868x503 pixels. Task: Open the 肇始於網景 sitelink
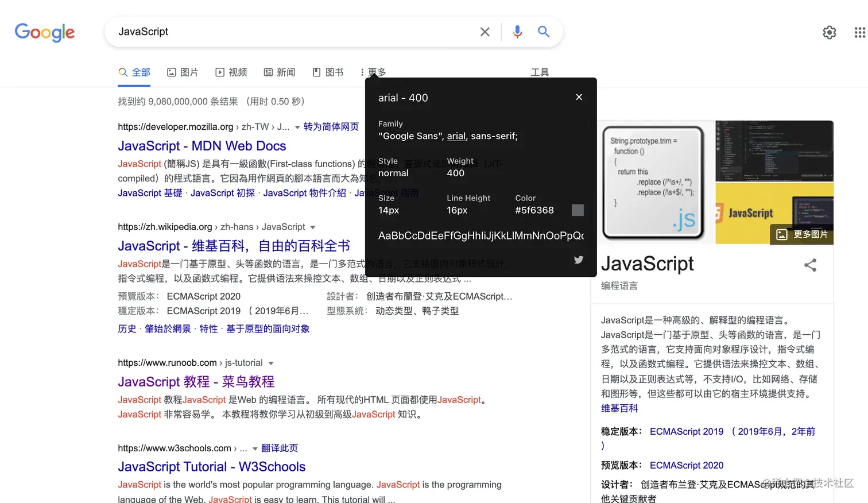click(x=168, y=328)
